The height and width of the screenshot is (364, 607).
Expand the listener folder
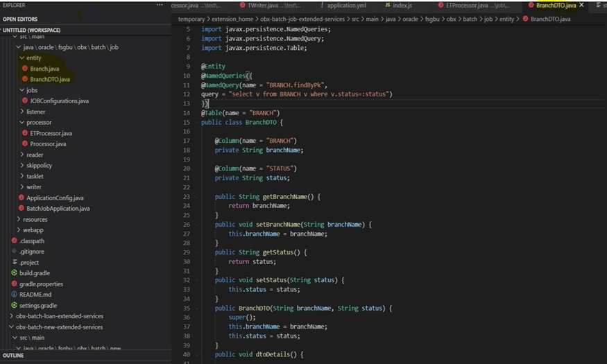tap(22, 112)
